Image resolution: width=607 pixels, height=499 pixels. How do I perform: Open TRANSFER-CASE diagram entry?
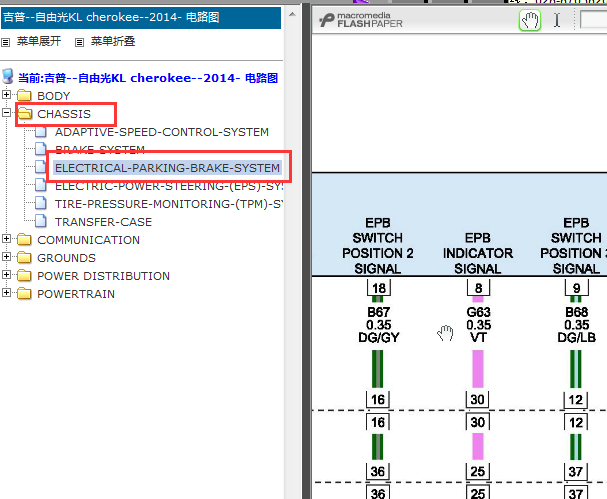coord(103,222)
